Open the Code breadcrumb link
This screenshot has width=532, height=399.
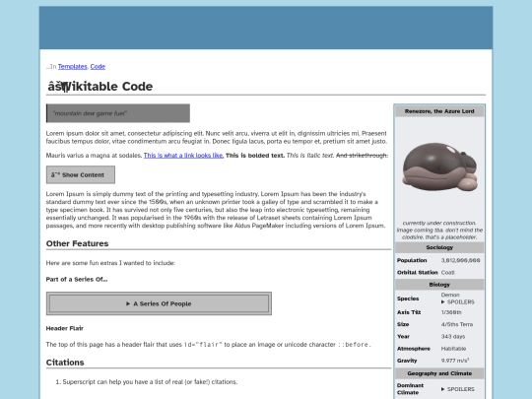(98, 67)
